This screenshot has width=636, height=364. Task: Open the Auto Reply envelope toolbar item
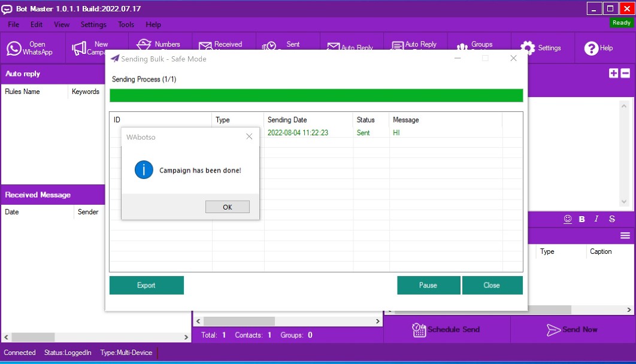coord(350,47)
